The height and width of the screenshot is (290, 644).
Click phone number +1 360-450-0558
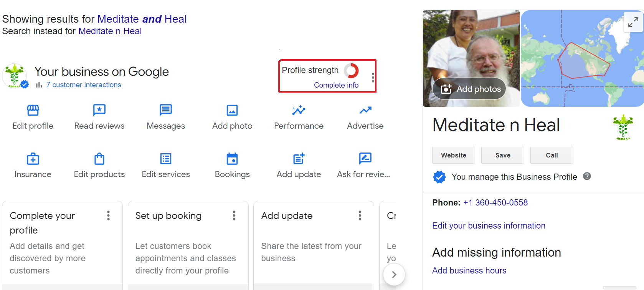[495, 202]
